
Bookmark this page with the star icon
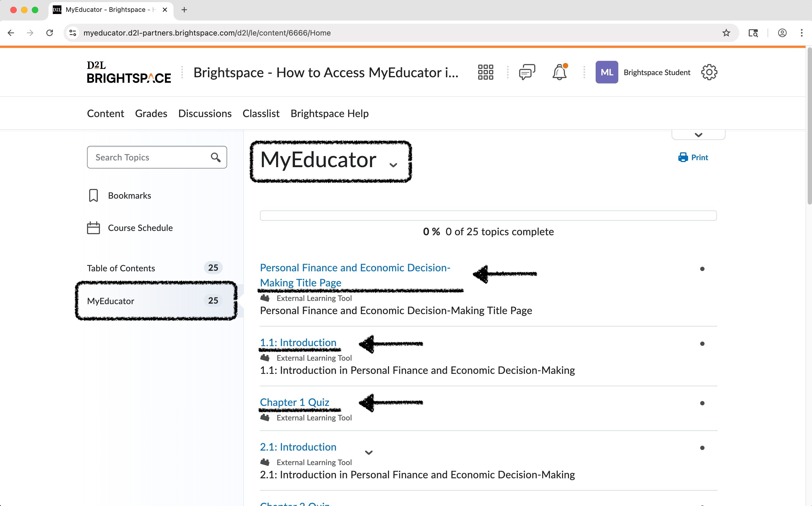tap(726, 33)
